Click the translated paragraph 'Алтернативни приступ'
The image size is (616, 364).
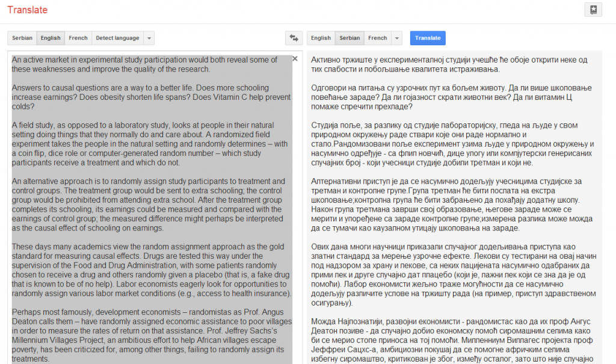point(452,205)
